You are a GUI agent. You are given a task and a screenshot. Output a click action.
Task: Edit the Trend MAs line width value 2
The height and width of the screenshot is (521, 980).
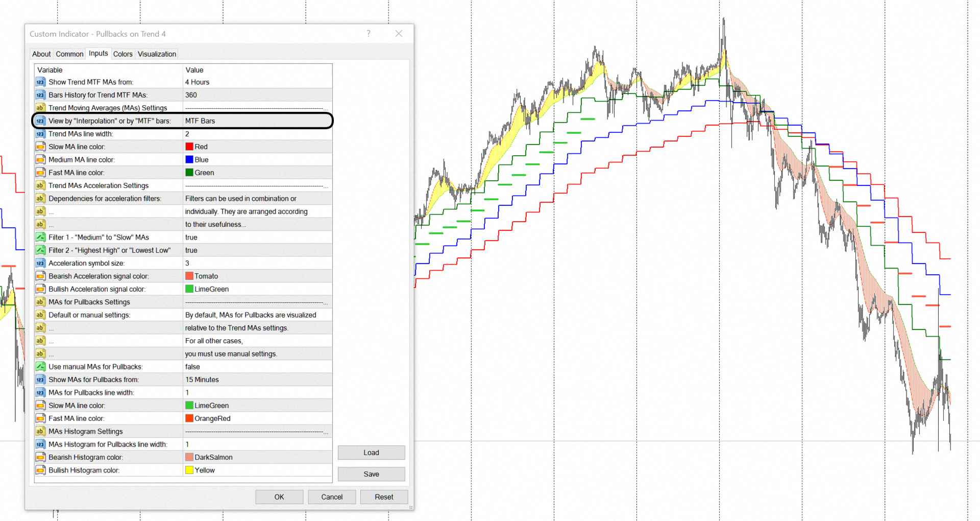pos(257,134)
